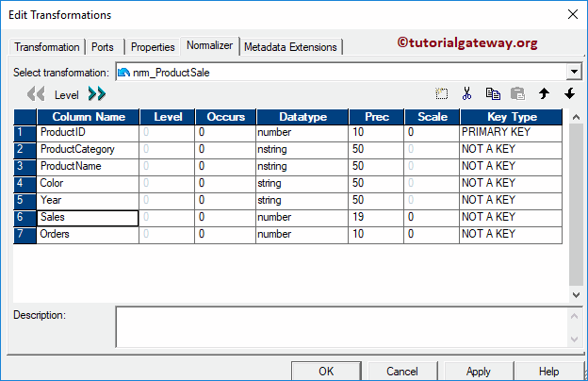This screenshot has height=381, width=588.
Task: Click the increase Level double-right arrow
Action: click(97, 94)
